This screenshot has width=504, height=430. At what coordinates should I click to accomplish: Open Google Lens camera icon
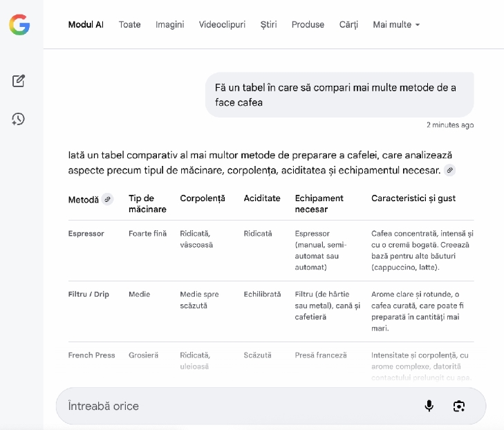coord(459,406)
